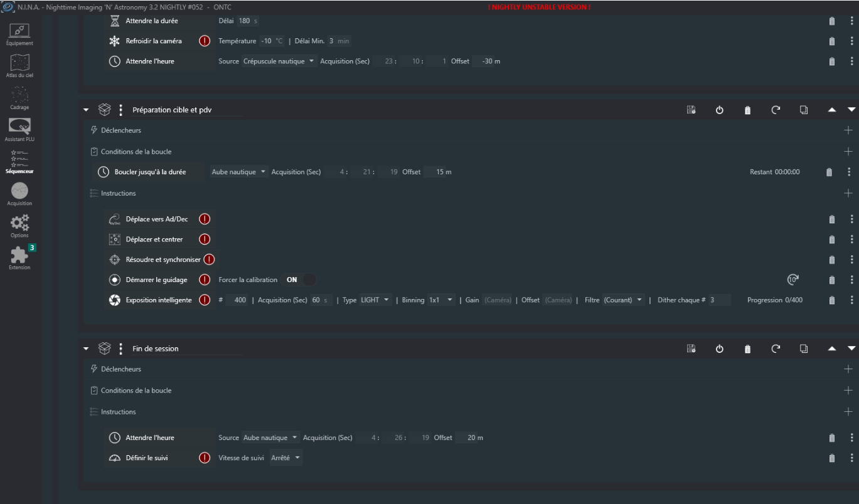Edit the Fin de session name field
Viewport: 859px width, 504px height.
click(x=186, y=349)
